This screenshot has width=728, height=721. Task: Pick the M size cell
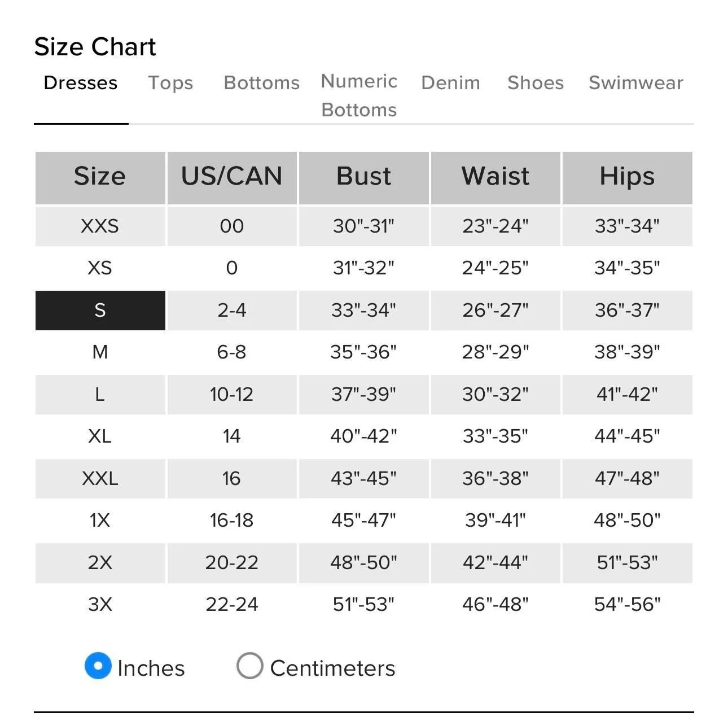pos(100,352)
